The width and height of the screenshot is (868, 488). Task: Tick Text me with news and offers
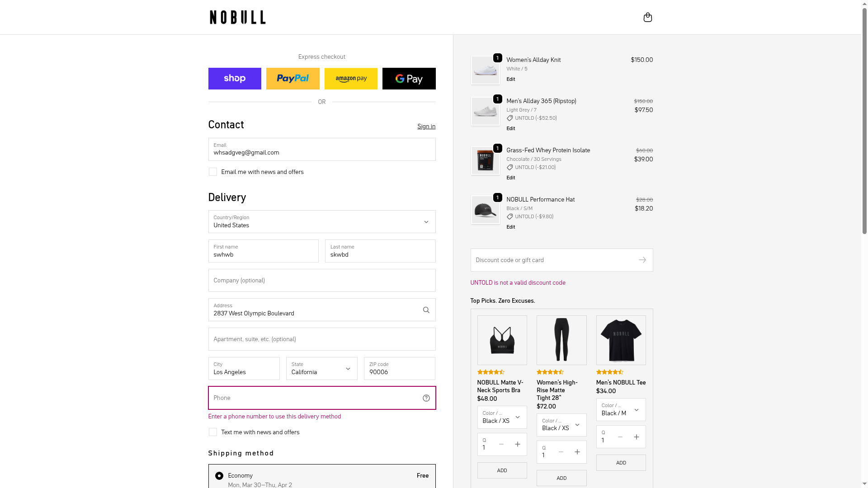click(213, 432)
